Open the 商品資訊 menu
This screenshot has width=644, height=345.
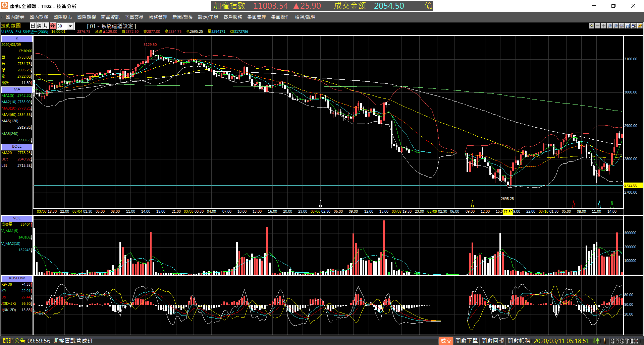click(110, 17)
